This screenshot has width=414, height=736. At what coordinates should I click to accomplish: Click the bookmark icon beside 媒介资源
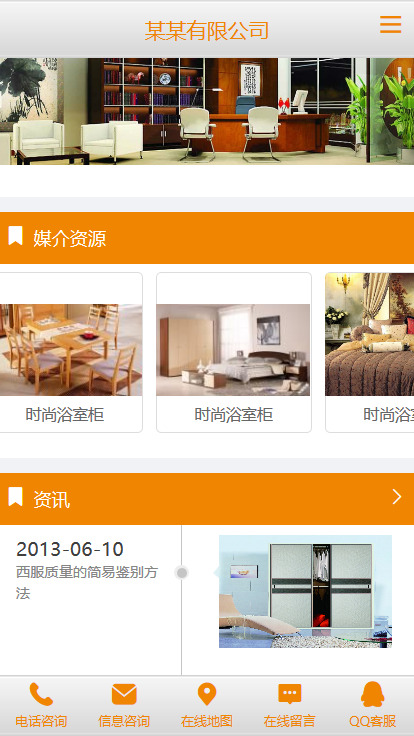point(15,236)
